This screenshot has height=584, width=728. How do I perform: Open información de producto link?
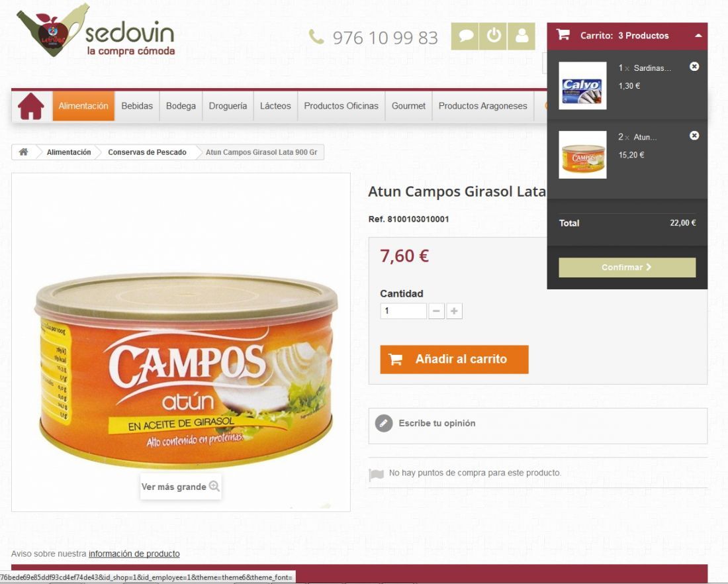click(134, 554)
